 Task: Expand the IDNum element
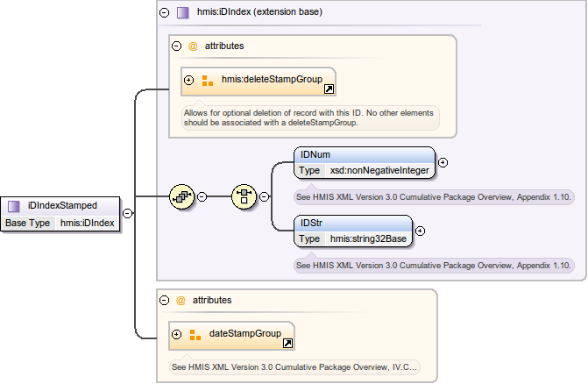point(443,162)
